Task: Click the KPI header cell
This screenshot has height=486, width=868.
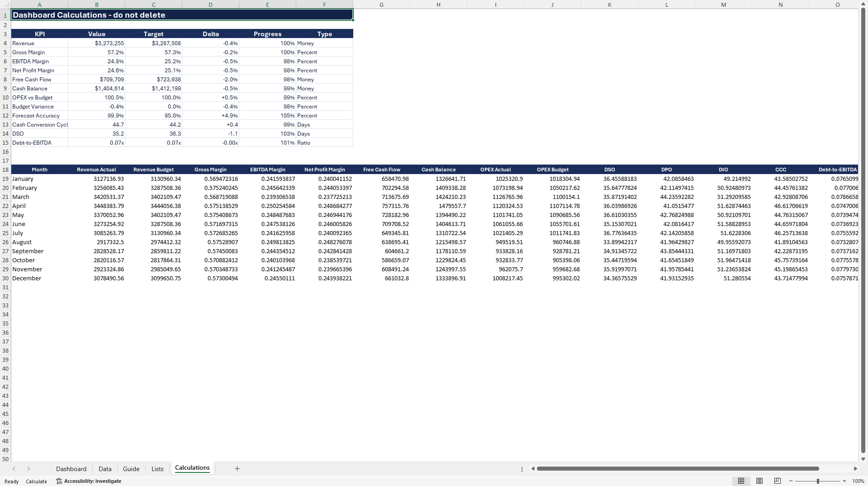Action: [39, 34]
